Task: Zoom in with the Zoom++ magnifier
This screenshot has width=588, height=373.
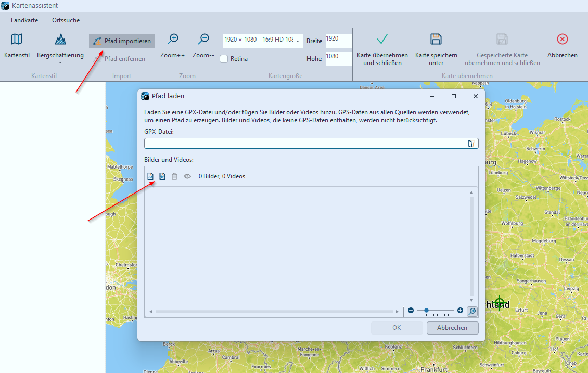Action: click(x=173, y=39)
